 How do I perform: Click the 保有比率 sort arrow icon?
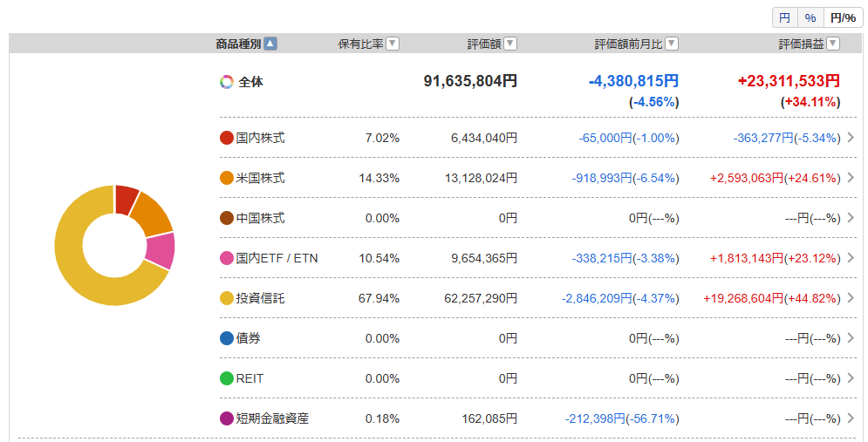pyautogui.click(x=393, y=44)
